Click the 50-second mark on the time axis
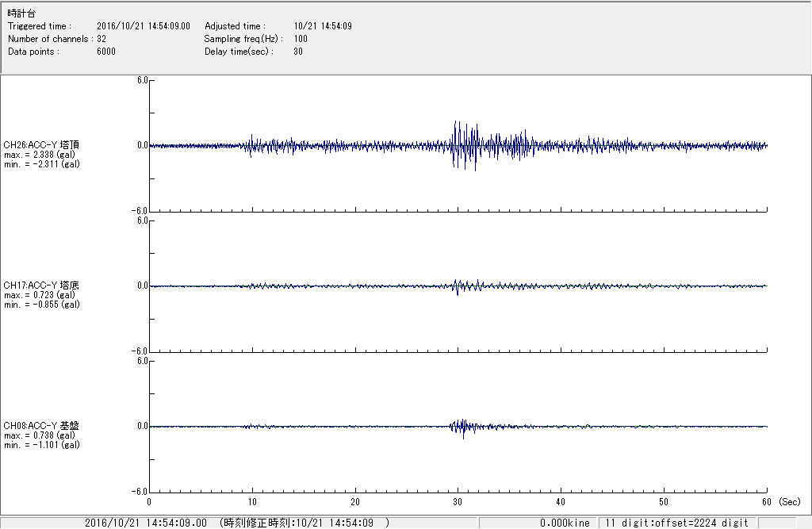 point(664,502)
